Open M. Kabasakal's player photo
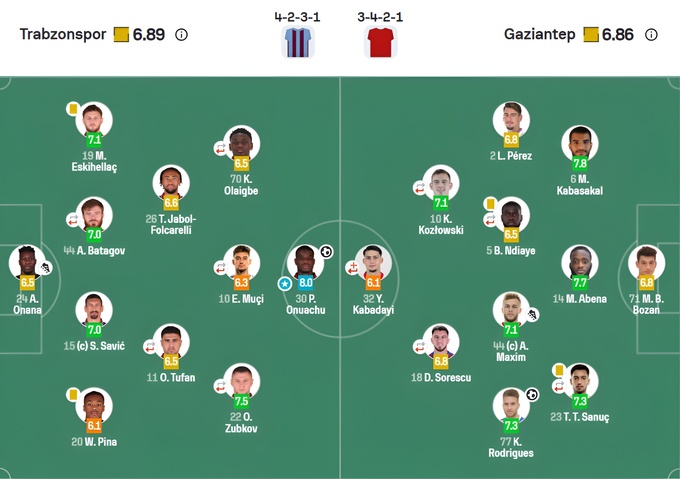Screen dimensions: 680x479 pyautogui.click(x=579, y=143)
